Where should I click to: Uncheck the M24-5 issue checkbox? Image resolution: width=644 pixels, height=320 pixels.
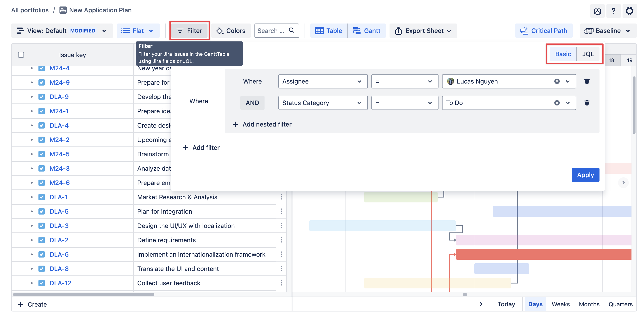[x=42, y=154]
